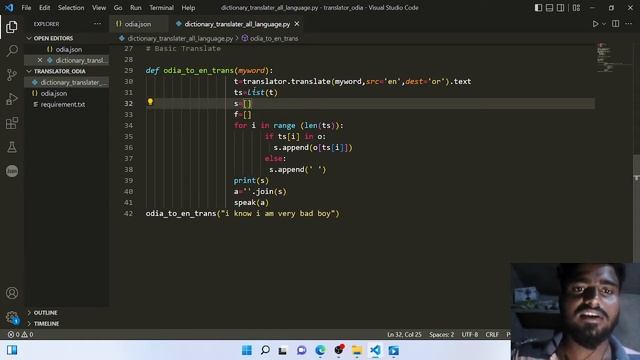Open Task View on the taskbar
Screen dimensions: 640x360
(282, 350)
